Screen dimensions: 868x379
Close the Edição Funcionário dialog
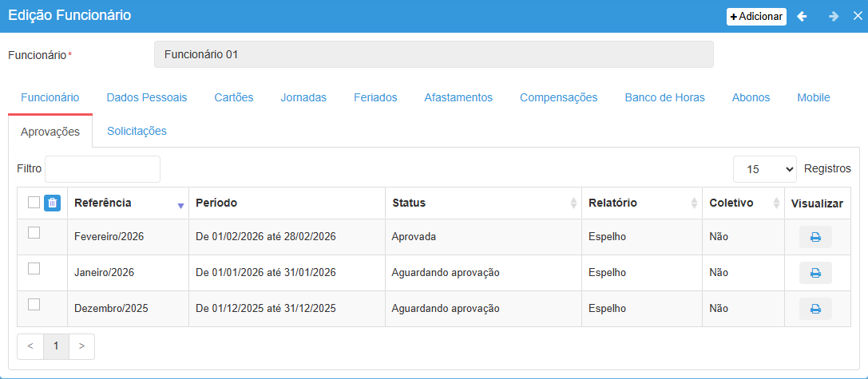click(858, 16)
